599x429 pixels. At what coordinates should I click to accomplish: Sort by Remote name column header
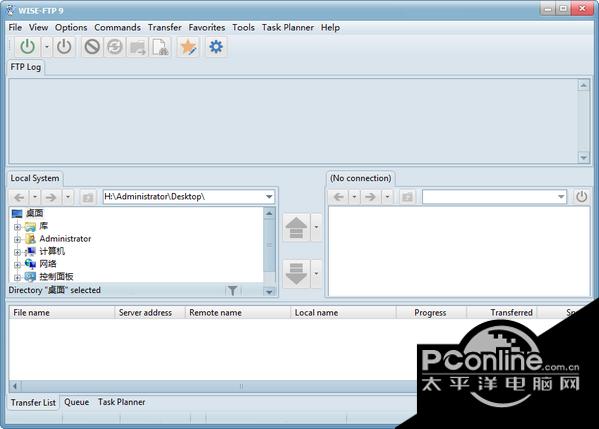tap(238, 312)
